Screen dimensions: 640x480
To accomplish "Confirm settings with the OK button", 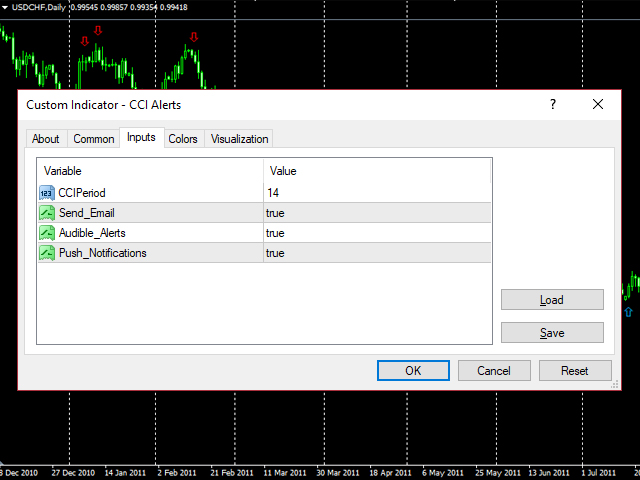I will (413, 370).
